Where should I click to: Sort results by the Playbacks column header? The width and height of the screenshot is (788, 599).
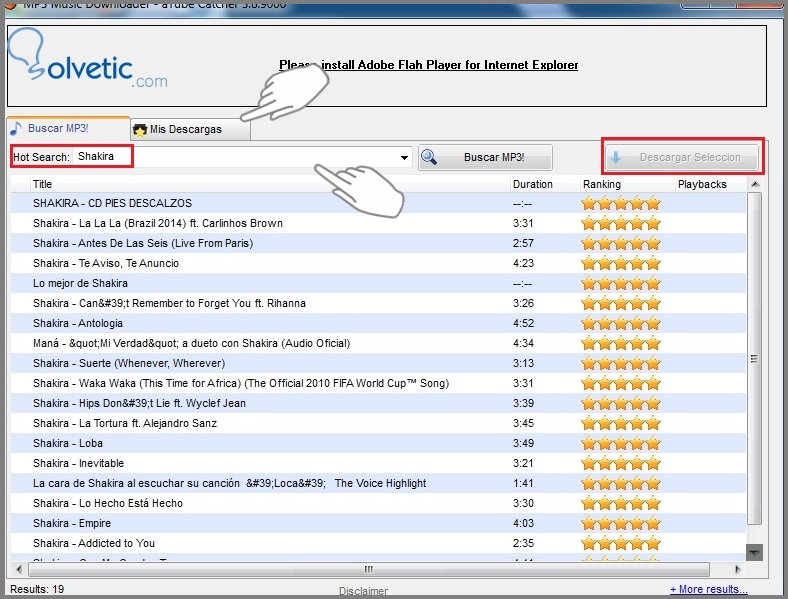(x=710, y=184)
